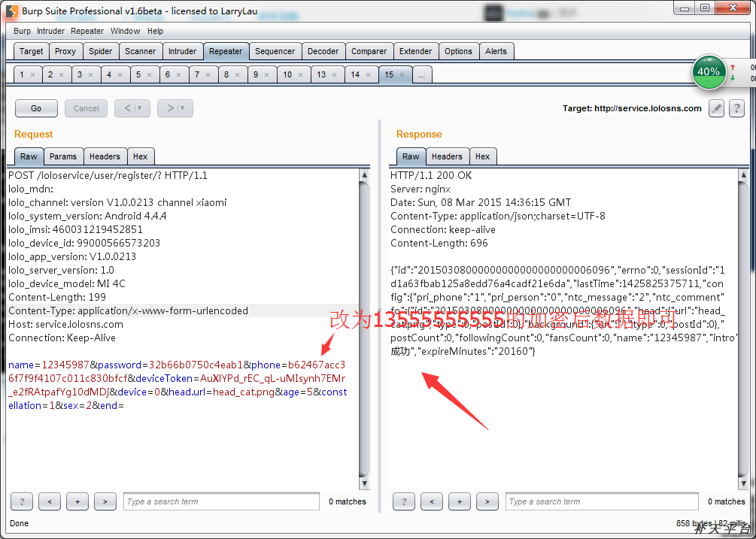756x539 pixels.
Task: Select the response Hex tab
Action: point(483,156)
